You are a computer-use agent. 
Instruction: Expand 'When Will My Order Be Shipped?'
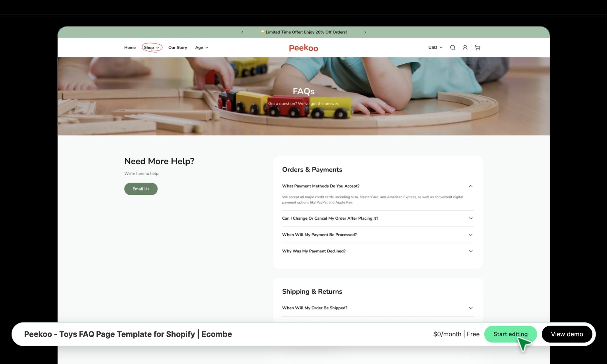378,308
